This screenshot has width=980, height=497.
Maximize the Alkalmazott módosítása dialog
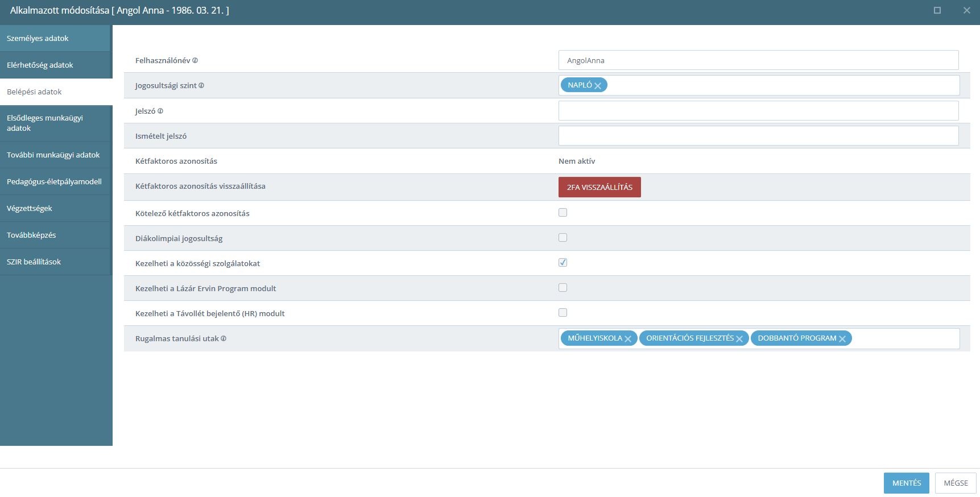tap(937, 10)
